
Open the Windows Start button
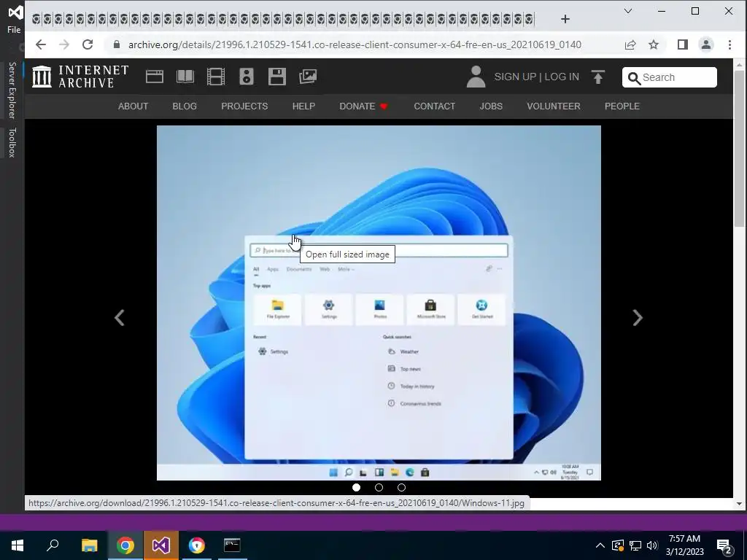18,545
